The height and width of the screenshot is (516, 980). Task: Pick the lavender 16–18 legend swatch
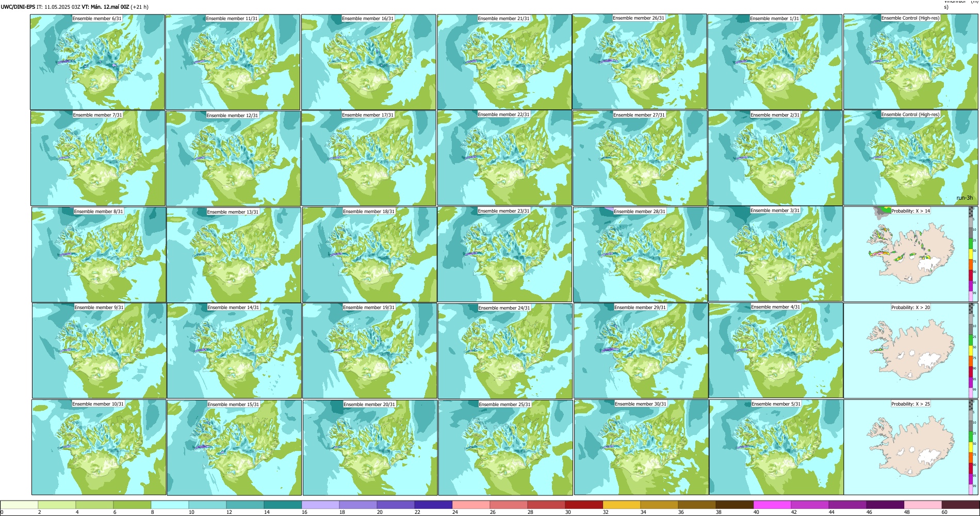320,505
